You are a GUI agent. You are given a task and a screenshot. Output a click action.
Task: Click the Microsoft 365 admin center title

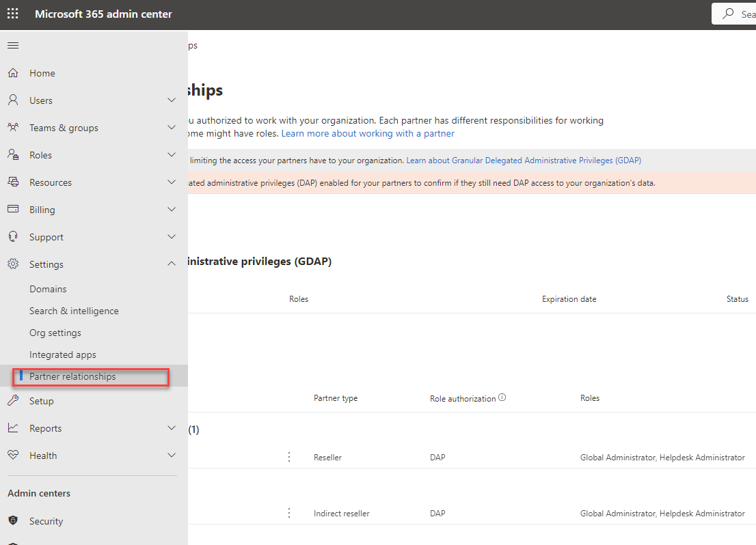point(103,14)
